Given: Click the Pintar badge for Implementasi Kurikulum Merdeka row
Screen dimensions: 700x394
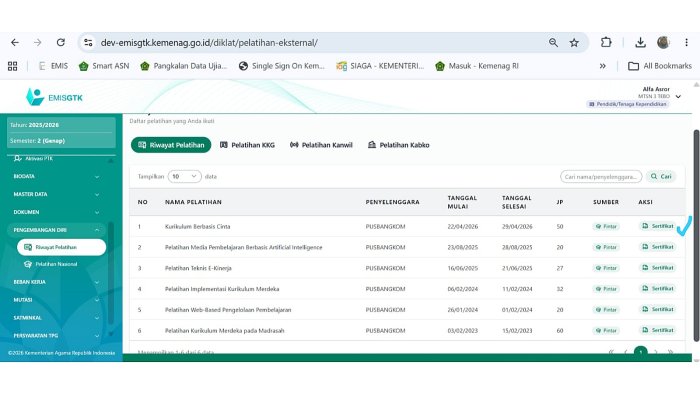Looking at the screenshot, I should pyautogui.click(x=606, y=289).
